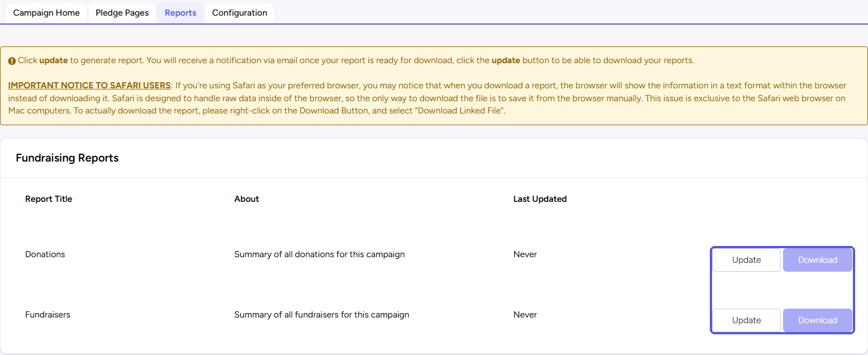This screenshot has width=868, height=355.
Task: Update the Donations report
Action: 747,260
